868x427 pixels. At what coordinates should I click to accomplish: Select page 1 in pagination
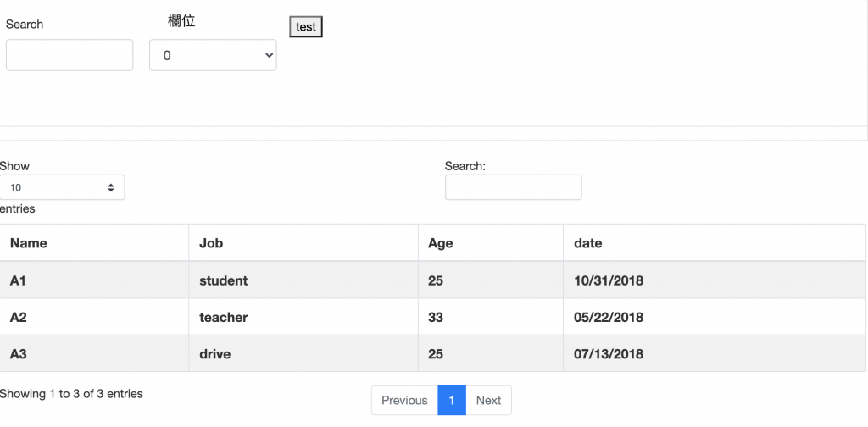click(x=452, y=401)
